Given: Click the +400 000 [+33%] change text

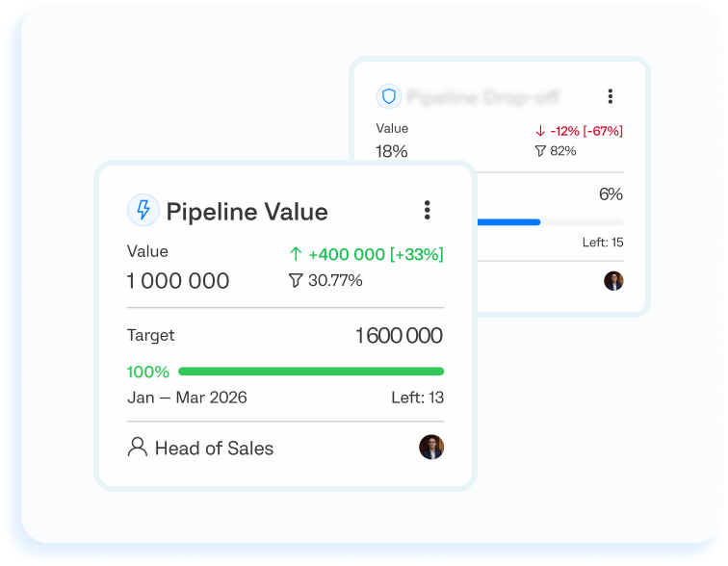Looking at the screenshot, I should (377, 254).
